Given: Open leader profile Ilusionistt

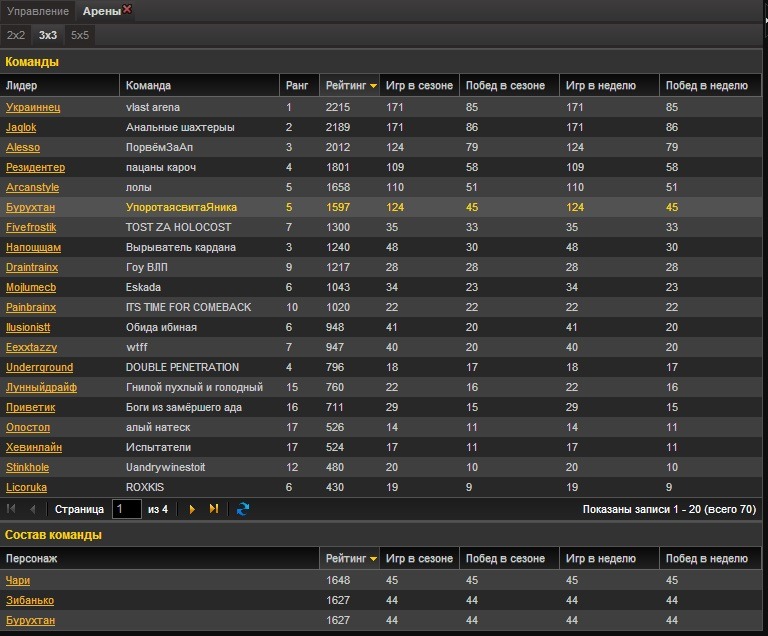Looking at the screenshot, I should pos(28,327).
